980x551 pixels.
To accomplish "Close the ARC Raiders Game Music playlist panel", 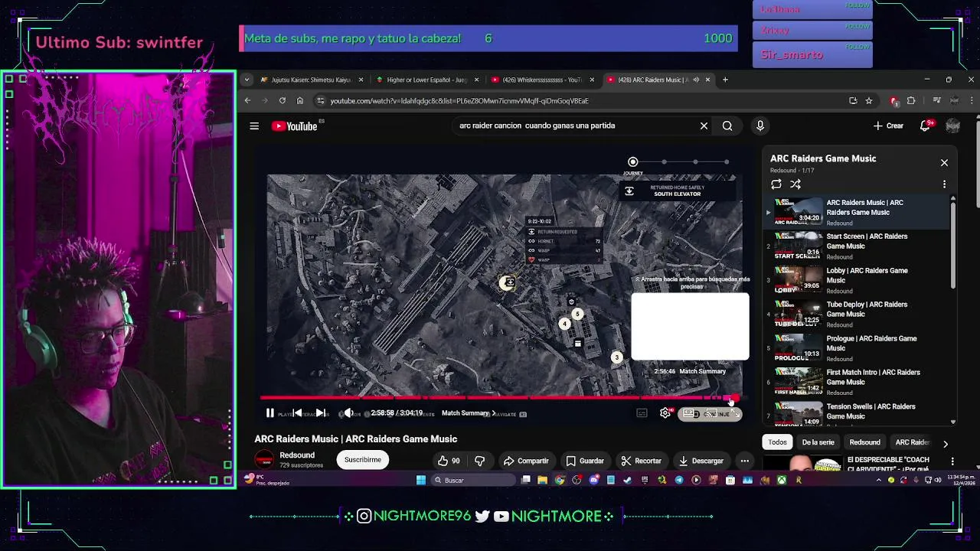I will coord(944,162).
